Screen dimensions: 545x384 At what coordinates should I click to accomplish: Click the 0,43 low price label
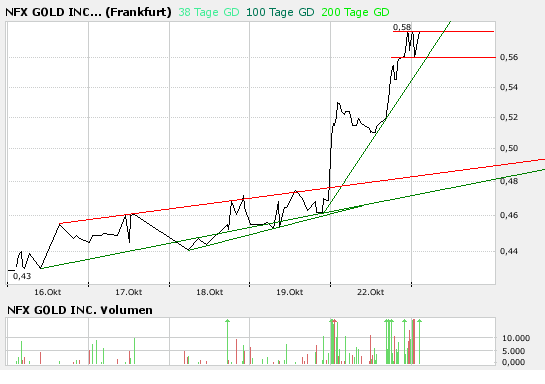[x=22, y=276]
